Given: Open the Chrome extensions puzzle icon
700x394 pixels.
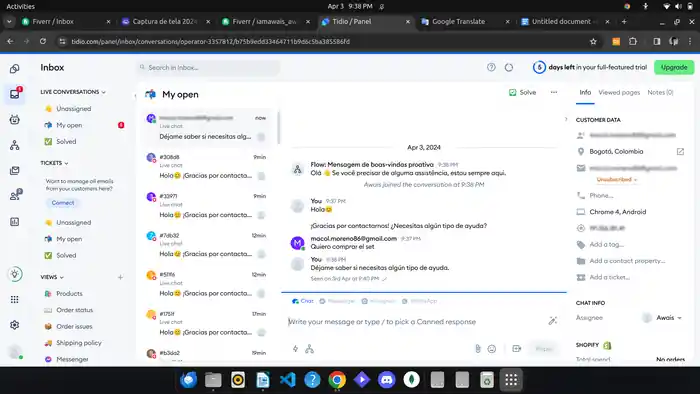Looking at the screenshot, I should pos(633,41).
